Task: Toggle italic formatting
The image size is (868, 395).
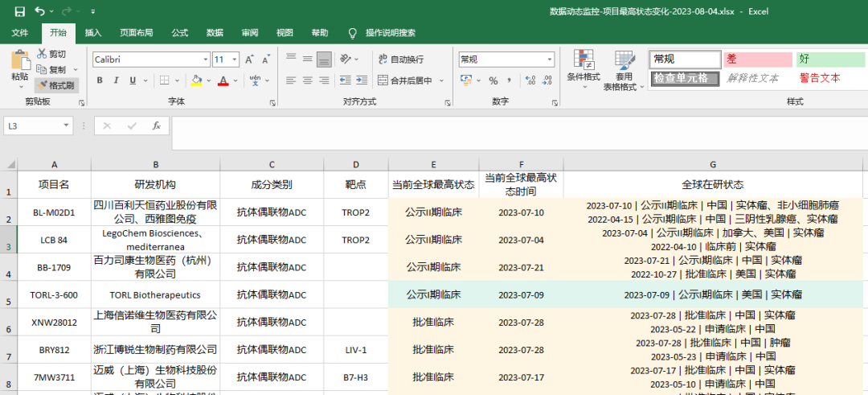Action: [x=116, y=80]
